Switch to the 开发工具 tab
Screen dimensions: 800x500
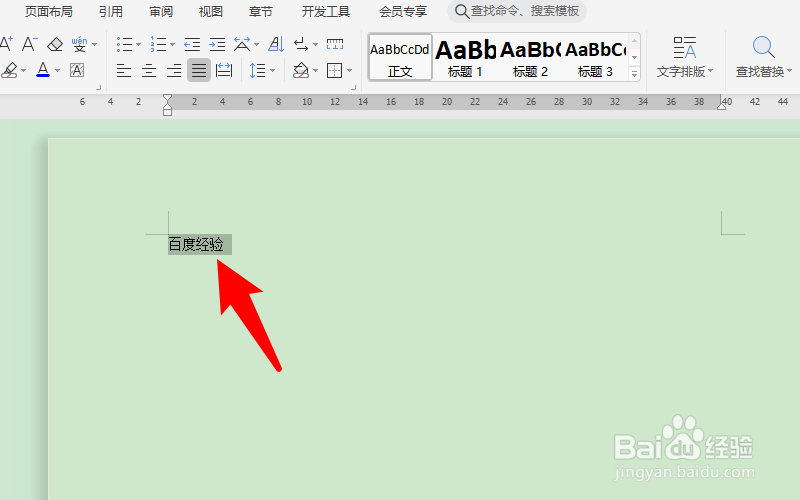[x=326, y=11]
